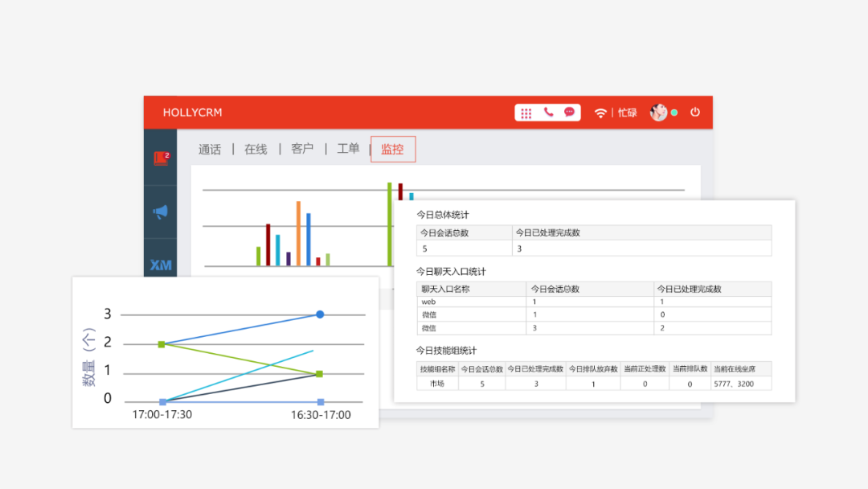
Task: Click the red phone call icon
Action: 548,113
